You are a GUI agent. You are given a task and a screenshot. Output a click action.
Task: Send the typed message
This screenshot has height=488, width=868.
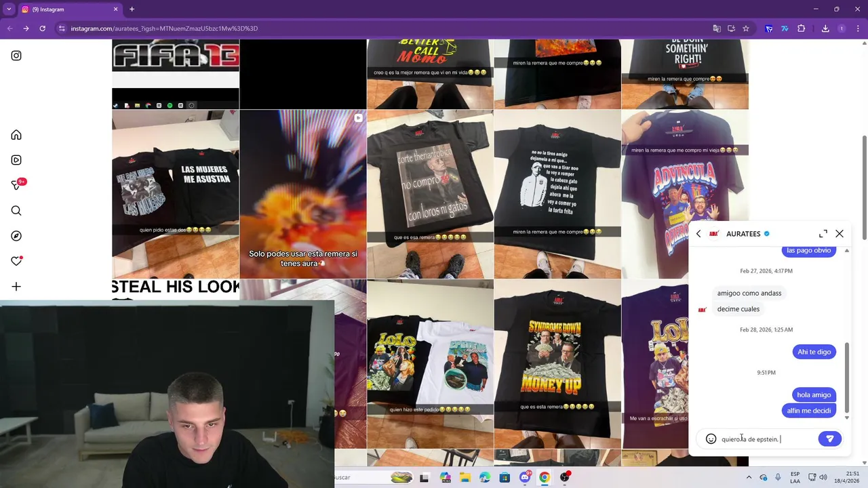tap(830, 439)
